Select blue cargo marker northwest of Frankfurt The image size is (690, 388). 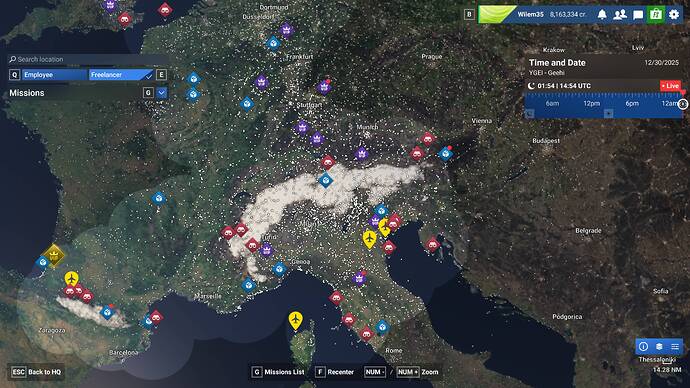click(x=273, y=43)
